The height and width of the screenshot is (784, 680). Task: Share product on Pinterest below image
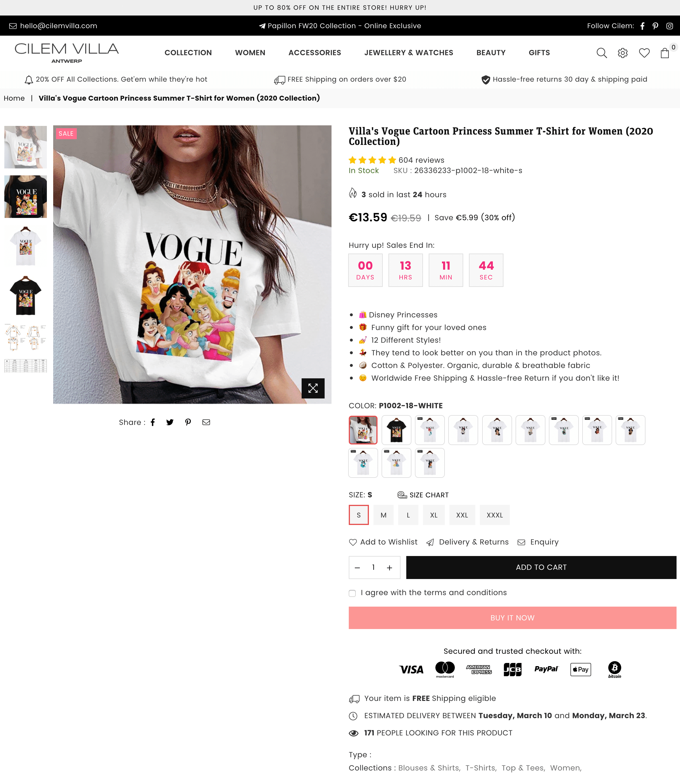pyautogui.click(x=188, y=422)
